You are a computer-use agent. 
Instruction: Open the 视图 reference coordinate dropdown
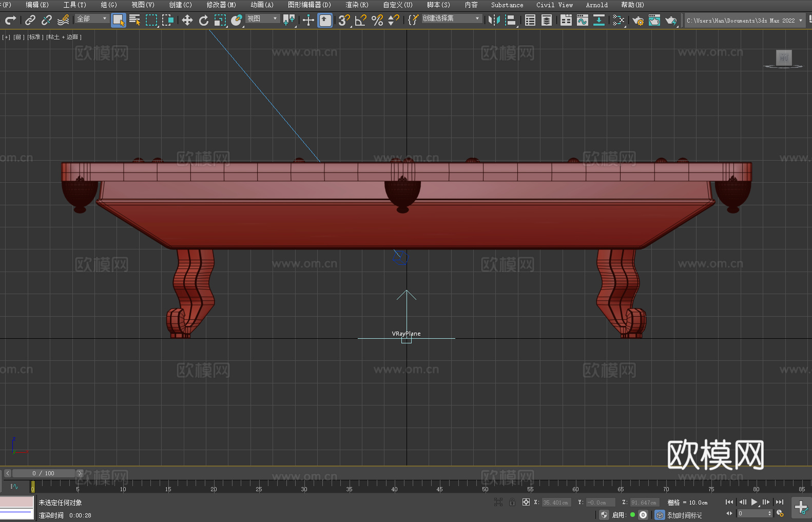point(262,18)
